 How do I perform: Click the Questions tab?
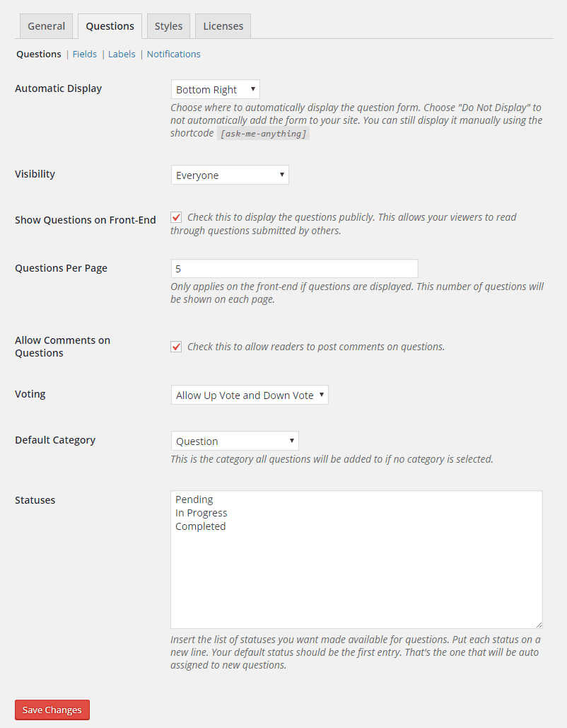pos(110,26)
